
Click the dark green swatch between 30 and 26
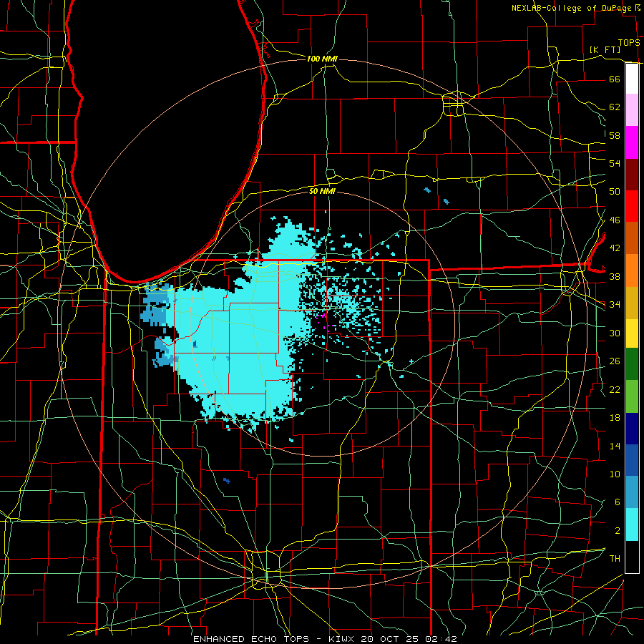coord(632,364)
